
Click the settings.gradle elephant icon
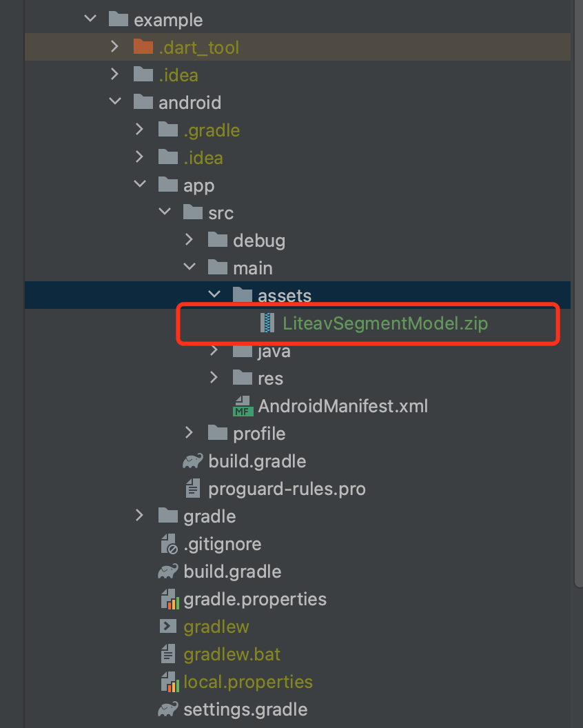tap(168, 709)
